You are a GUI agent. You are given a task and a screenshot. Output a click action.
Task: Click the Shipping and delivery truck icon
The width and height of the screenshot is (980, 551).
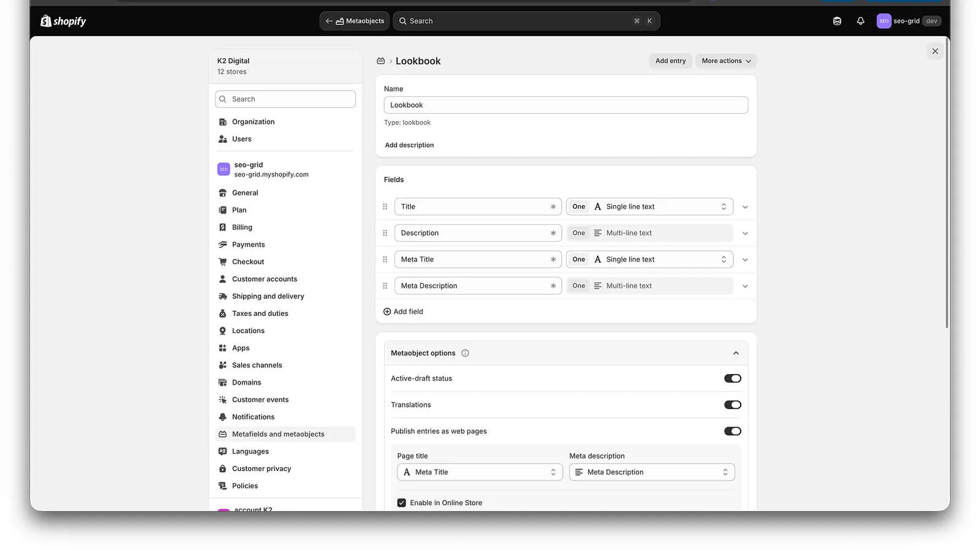pyautogui.click(x=223, y=296)
